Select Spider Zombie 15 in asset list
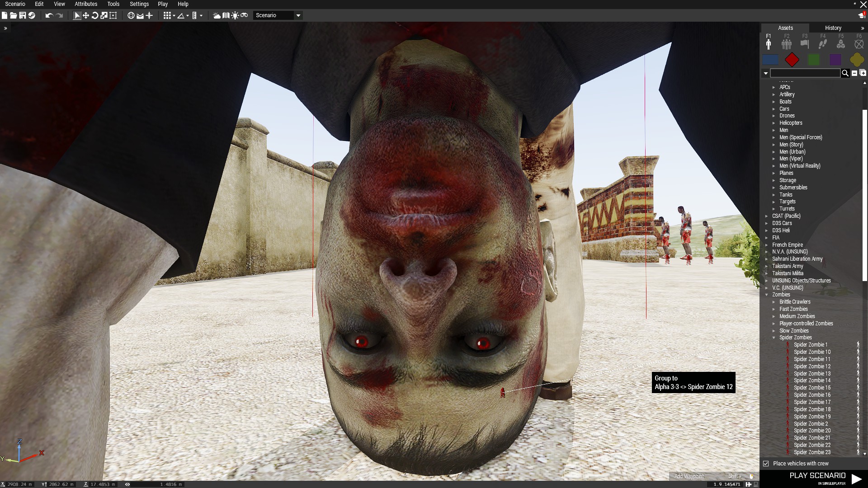 coord(812,388)
